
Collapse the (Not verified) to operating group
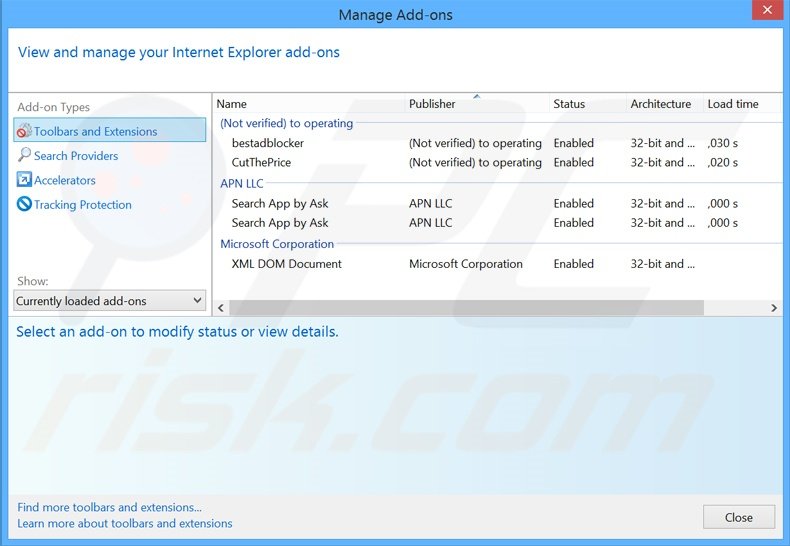286,123
